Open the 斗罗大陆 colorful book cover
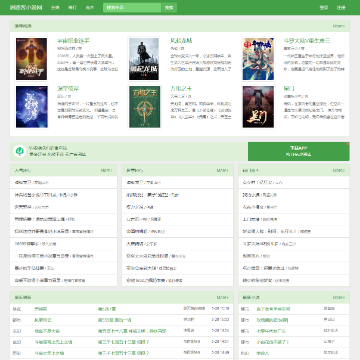360x360 pixels. (x=258, y=59)
